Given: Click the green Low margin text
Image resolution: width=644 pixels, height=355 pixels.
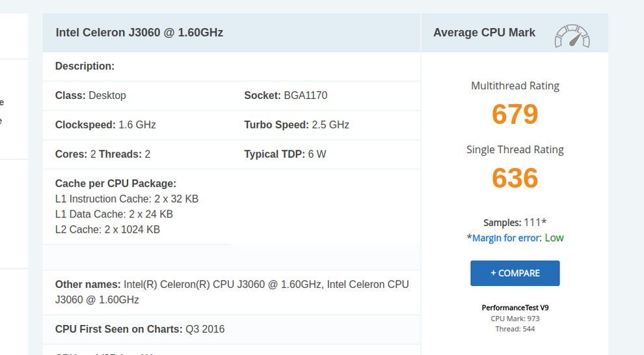Looking at the screenshot, I should pyautogui.click(x=554, y=238).
